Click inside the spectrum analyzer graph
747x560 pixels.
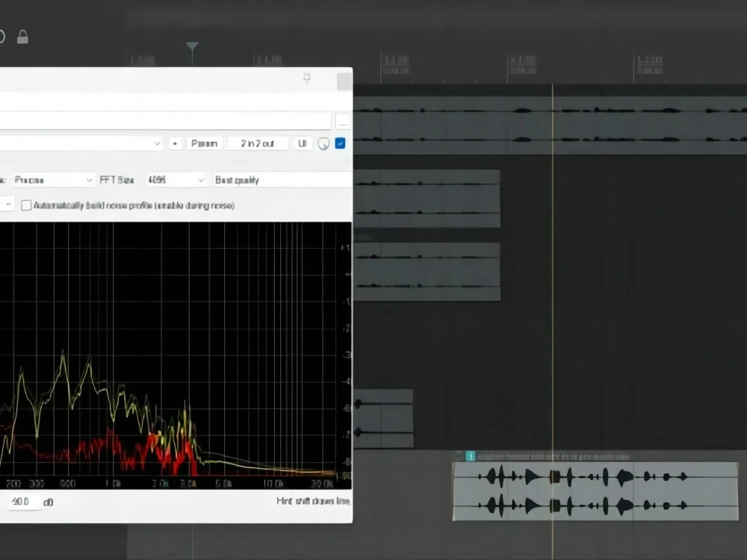point(176,355)
